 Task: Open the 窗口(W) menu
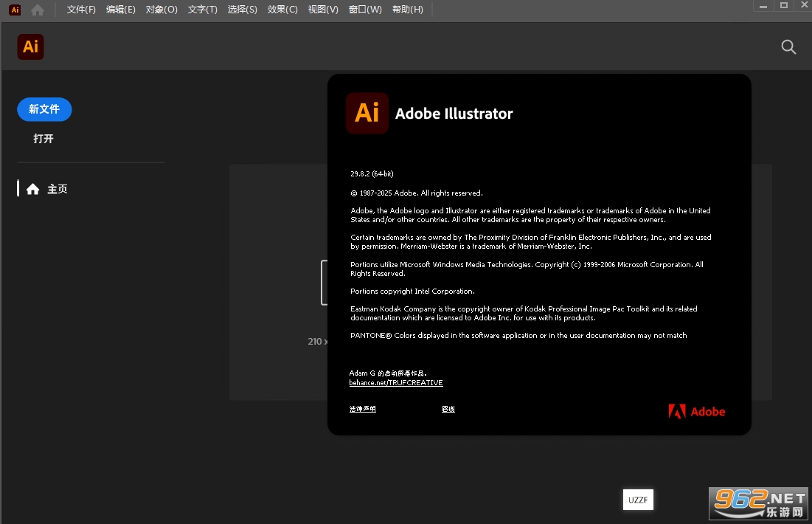pos(365,10)
